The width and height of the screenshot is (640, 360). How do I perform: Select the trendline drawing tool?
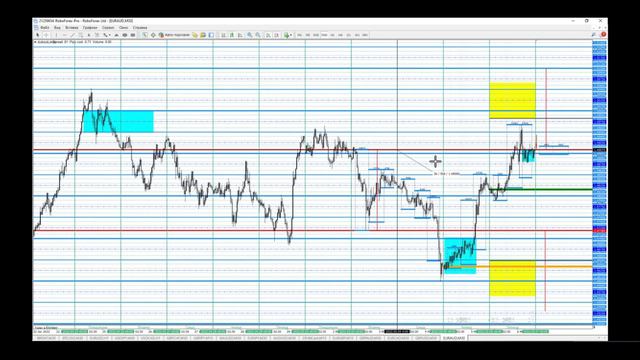72,35
